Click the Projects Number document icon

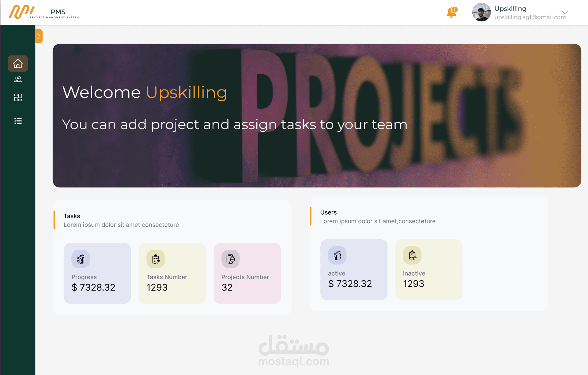tap(231, 259)
